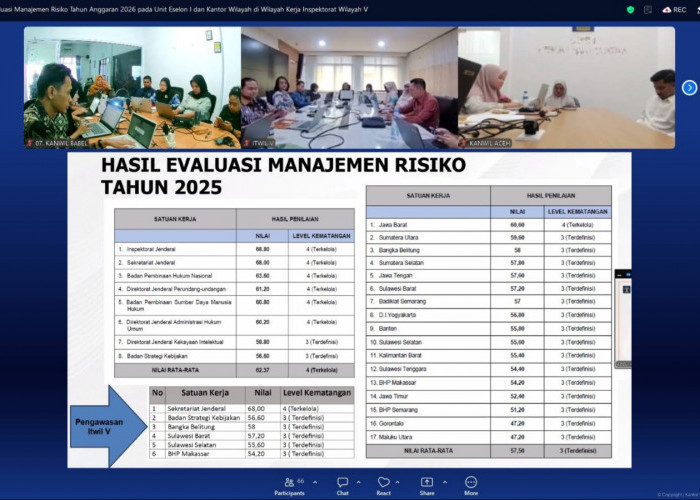Click the Gorontalo row
700x500 pixels.
pyautogui.click(x=489, y=423)
